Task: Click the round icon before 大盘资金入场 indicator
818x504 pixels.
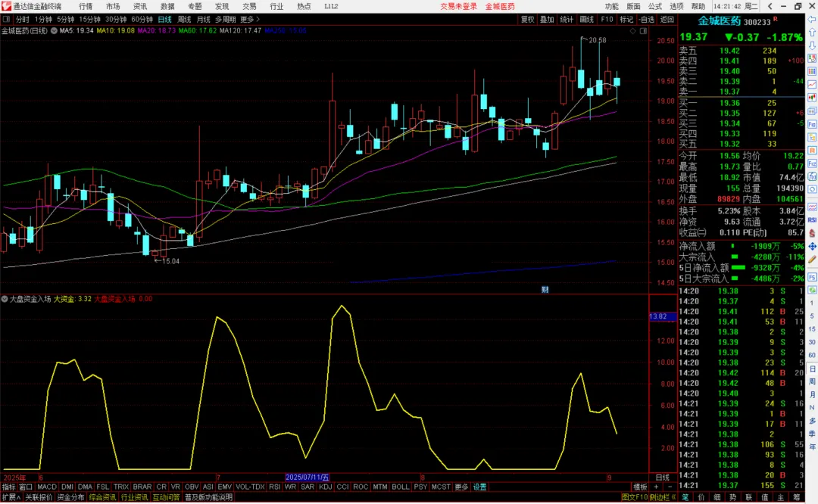Action: pos(5,299)
